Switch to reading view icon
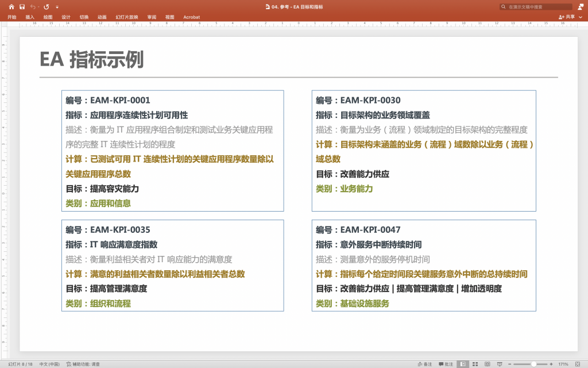The width and height of the screenshot is (588, 368). pyautogui.click(x=487, y=364)
